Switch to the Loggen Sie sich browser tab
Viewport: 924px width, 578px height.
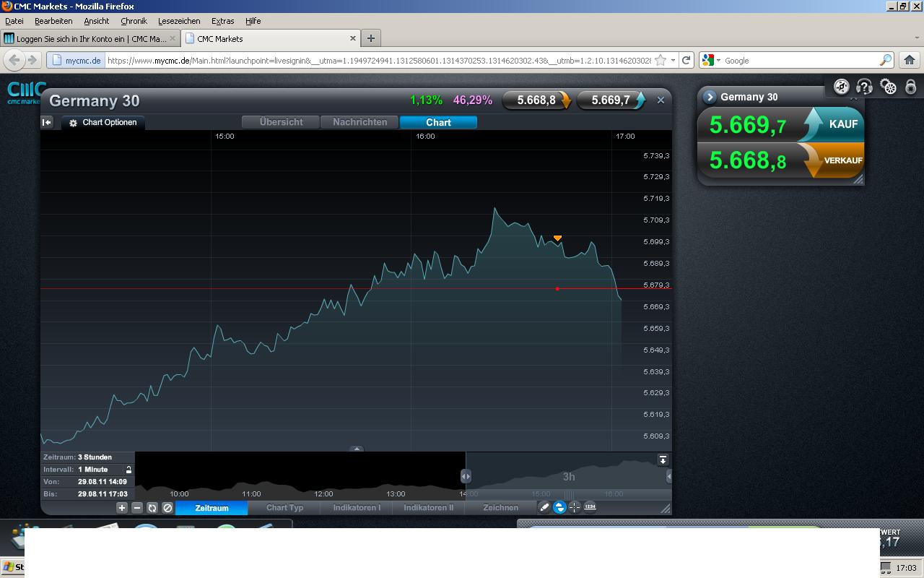[90, 38]
